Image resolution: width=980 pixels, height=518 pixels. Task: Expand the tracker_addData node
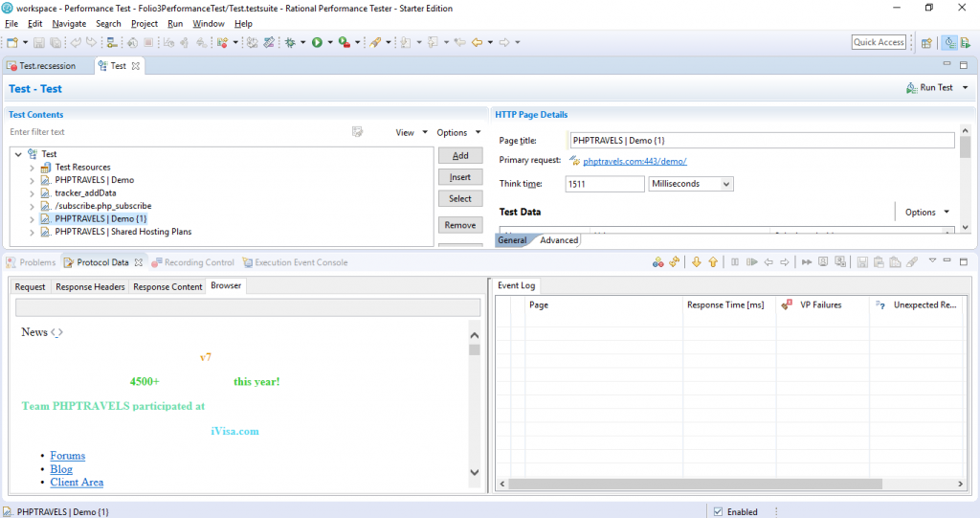32,193
